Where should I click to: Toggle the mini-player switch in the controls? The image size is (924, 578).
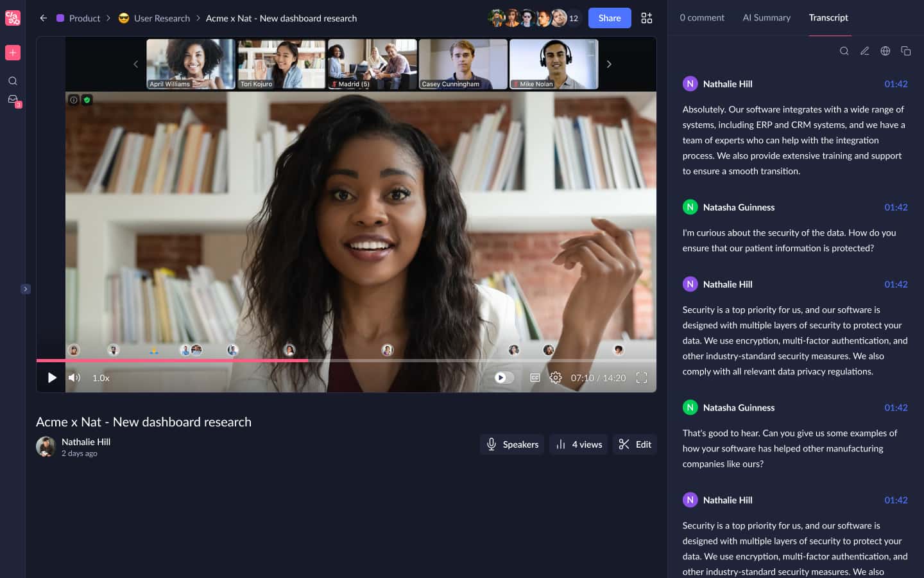(x=502, y=378)
